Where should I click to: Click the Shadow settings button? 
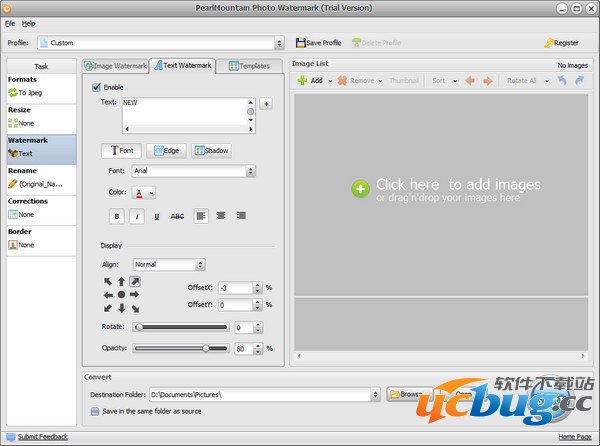click(x=211, y=150)
